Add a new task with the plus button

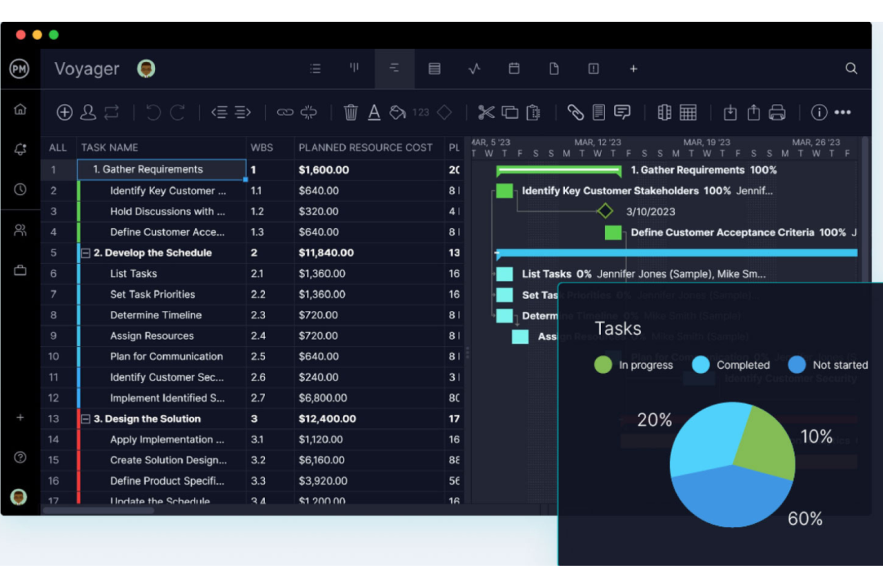point(64,112)
